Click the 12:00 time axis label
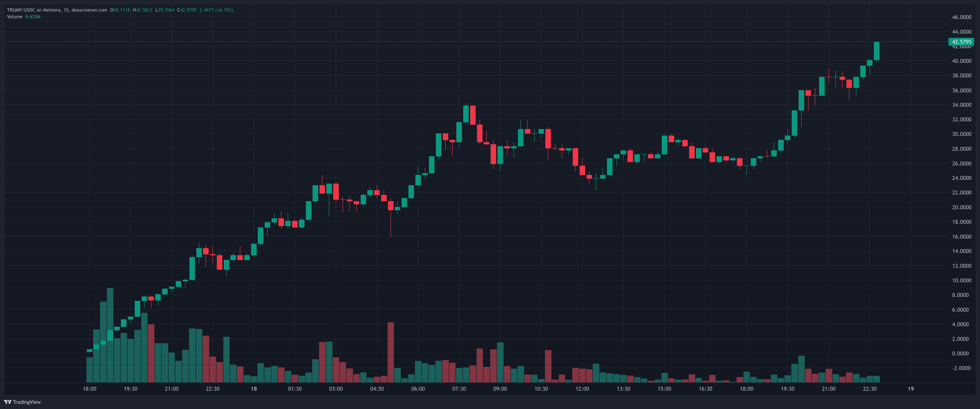The image size is (980, 409). [582, 389]
